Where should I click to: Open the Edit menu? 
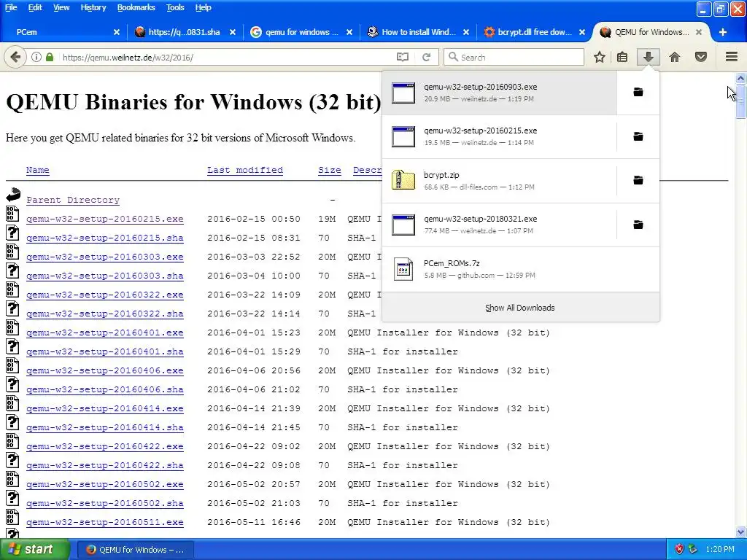click(35, 7)
